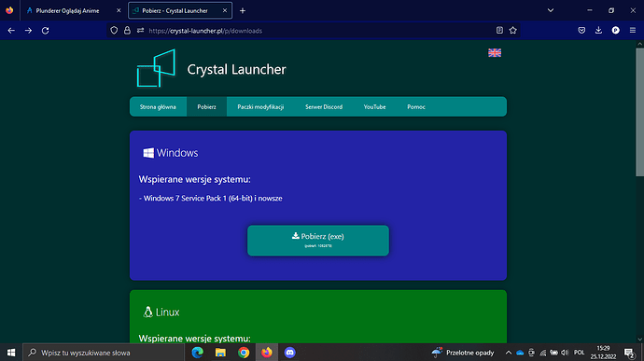Screen dimensions: 644x361
Task: Open Firefox account profile icon
Action: (x=615, y=30)
